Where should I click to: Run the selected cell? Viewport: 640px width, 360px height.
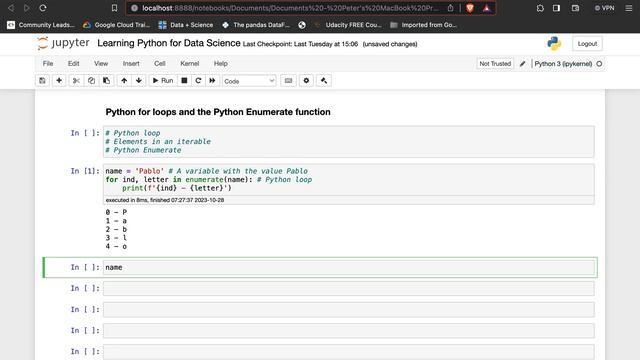tap(163, 81)
